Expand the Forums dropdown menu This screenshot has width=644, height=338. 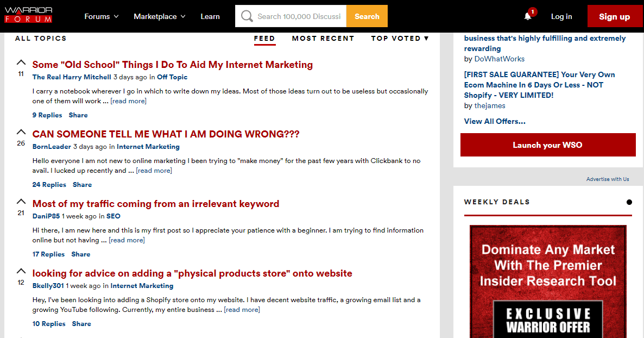click(102, 16)
